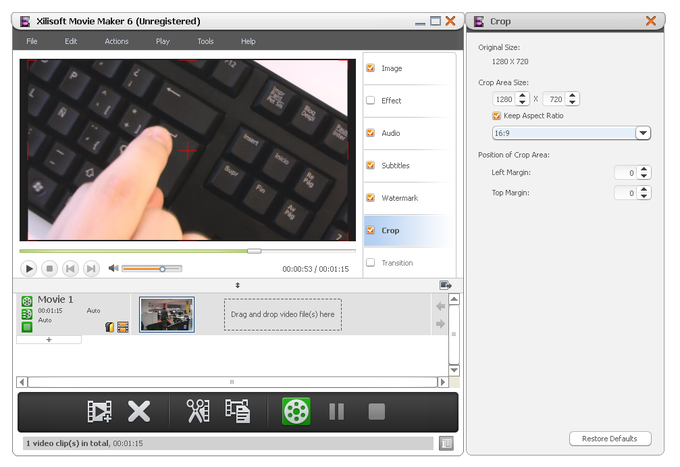Click the Movie 1 audio track speaker icon
This screenshot has height=467, width=680.
(110, 327)
